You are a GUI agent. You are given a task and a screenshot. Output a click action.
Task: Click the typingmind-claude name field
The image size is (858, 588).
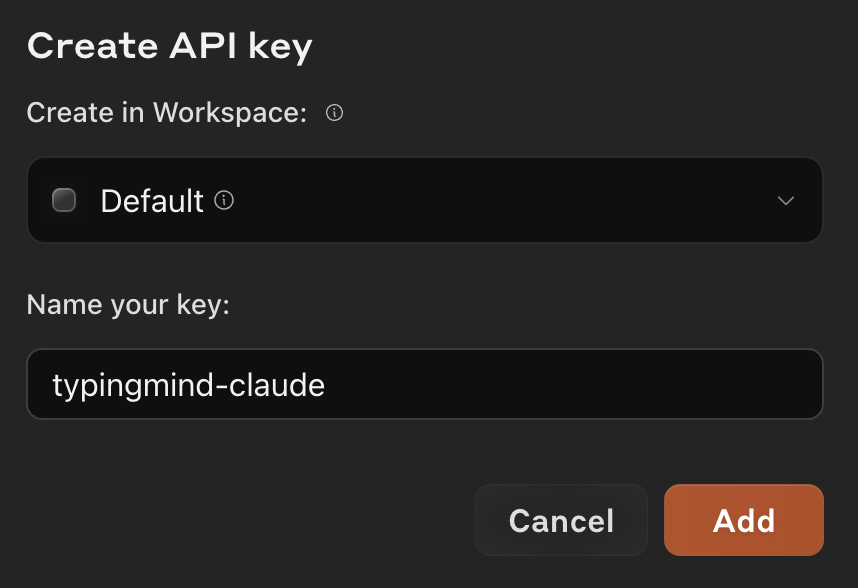[x=424, y=384]
